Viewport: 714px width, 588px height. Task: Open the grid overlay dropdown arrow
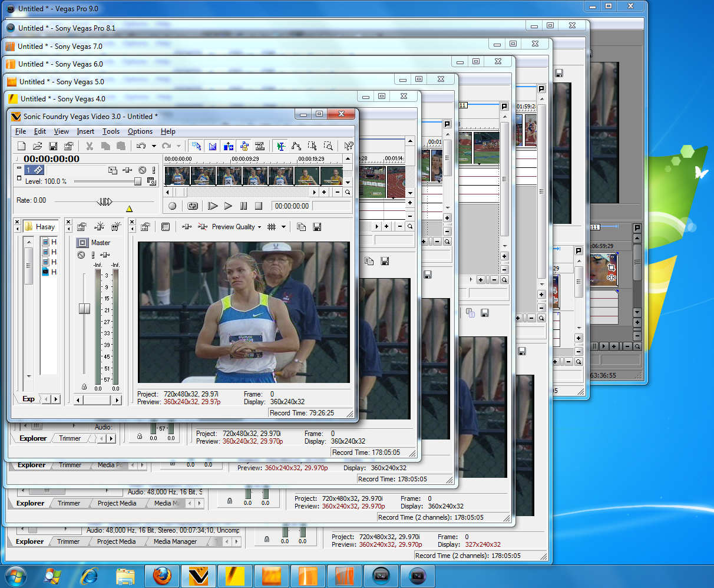pos(283,227)
